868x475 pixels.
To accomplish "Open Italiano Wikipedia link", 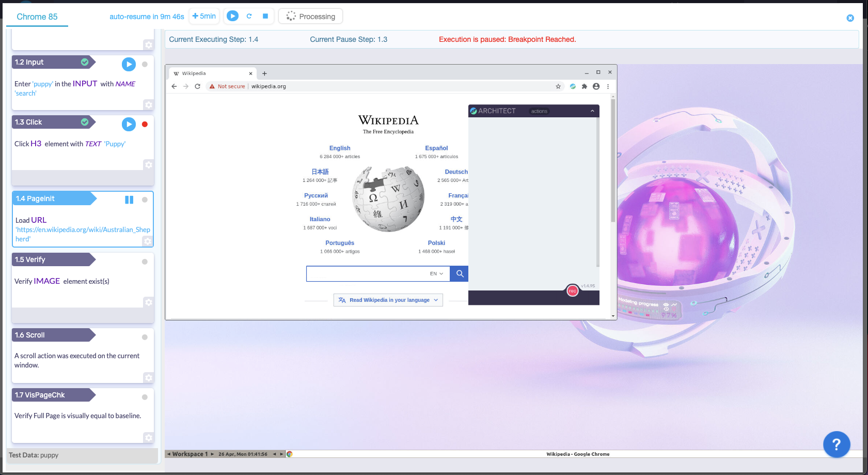I will (x=320, y=219).
